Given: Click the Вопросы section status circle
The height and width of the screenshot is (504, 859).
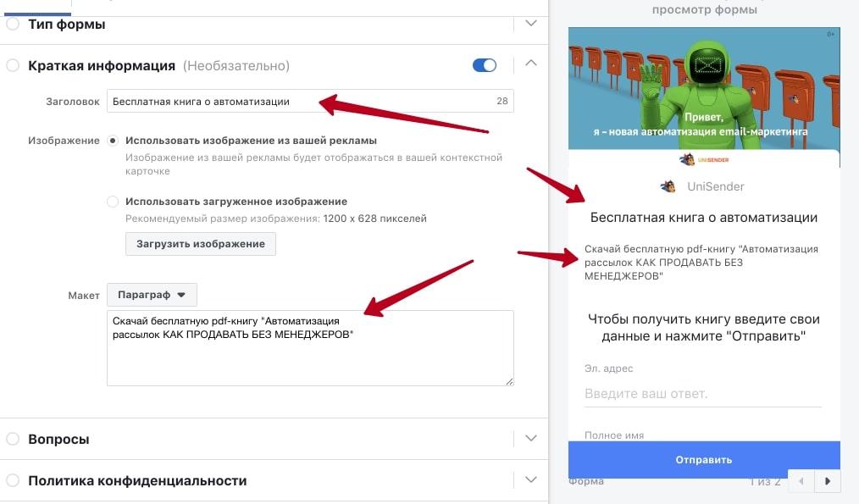Looking at the screenshot, I should [13, 439].
